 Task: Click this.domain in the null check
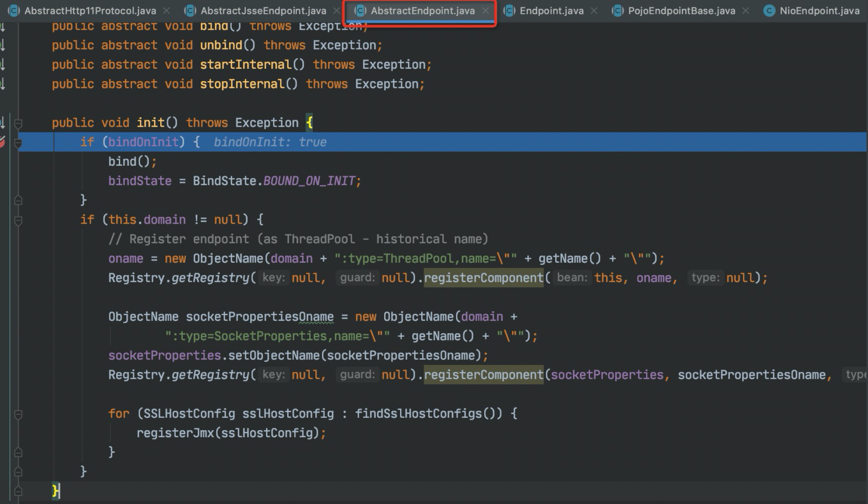(x=147, y=220)
